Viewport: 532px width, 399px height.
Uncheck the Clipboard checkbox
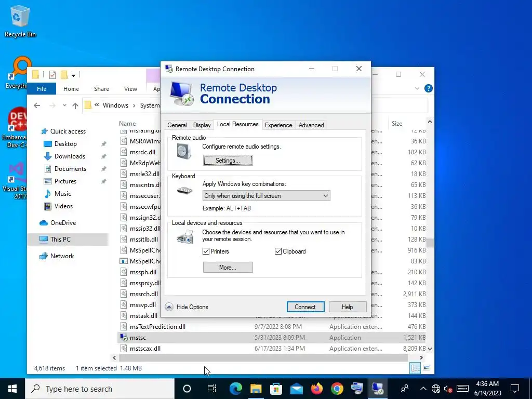point(278,251)
